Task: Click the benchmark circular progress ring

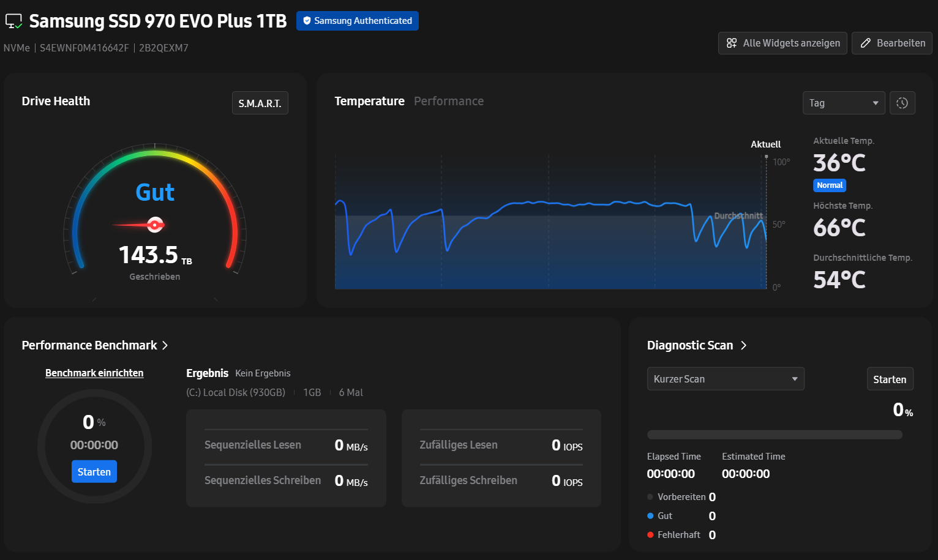Action: click(x=94, y=446)
